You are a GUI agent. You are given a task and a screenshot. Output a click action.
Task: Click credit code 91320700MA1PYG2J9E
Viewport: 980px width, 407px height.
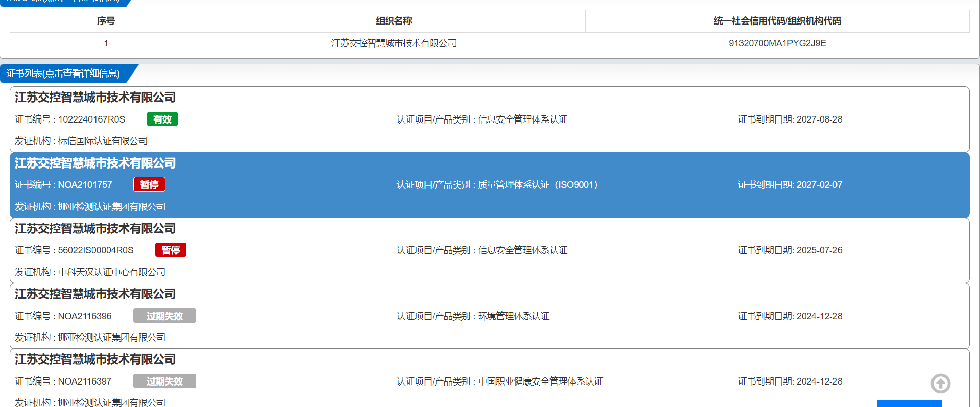pos(777,43)
